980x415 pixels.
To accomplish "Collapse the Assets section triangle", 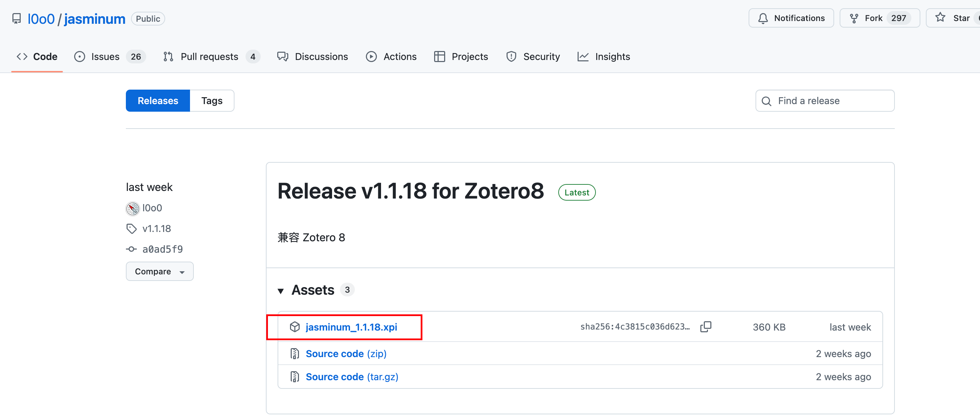I will point(281,291).
